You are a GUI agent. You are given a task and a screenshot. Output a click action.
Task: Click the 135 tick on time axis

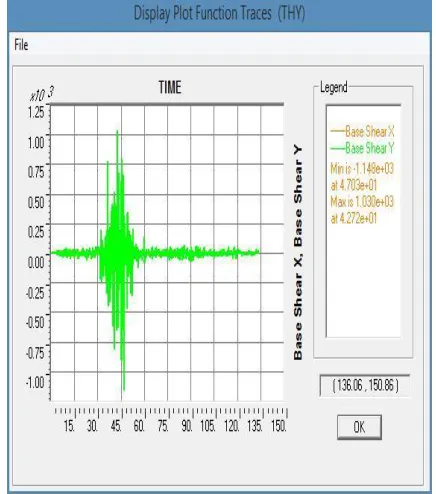[x=254, y=426]
